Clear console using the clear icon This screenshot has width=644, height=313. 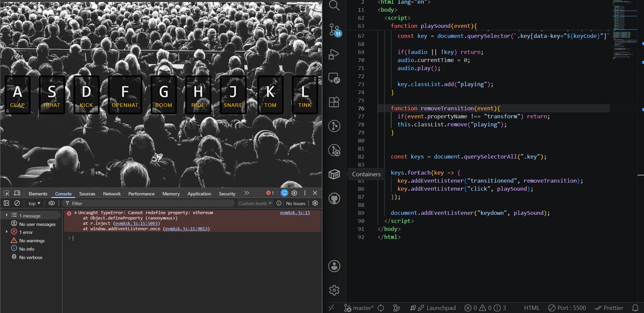tap(17, 203)
